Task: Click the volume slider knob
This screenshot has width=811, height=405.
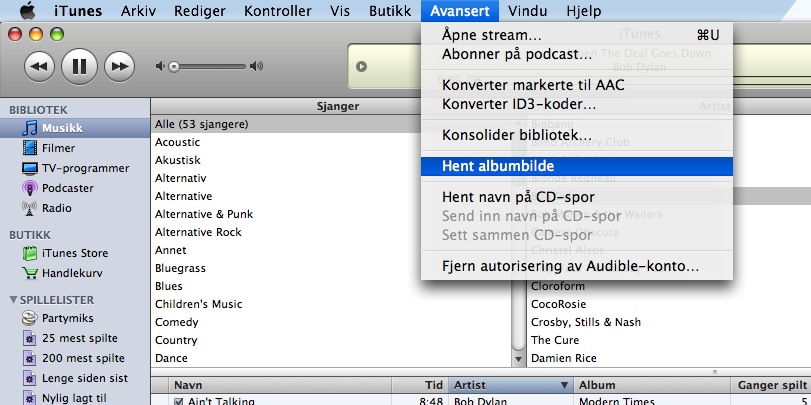Action: click(x=174, y=66)
